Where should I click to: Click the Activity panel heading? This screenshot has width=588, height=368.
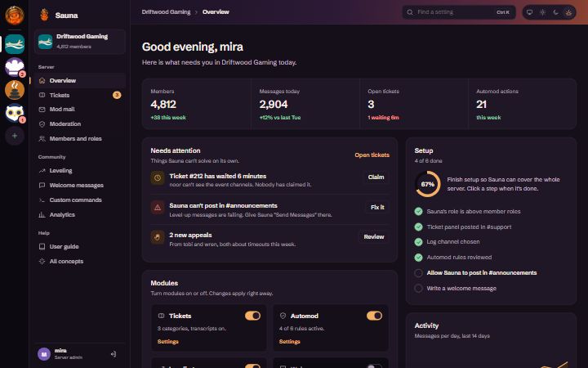tap(426, 325)
